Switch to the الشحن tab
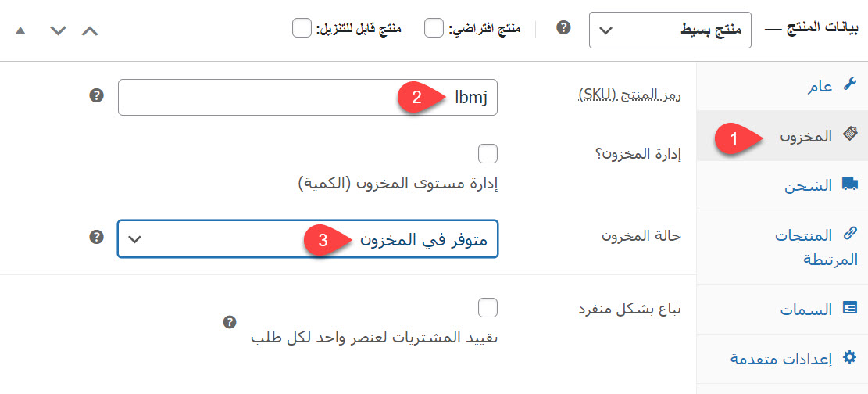868x394 pixels. coord(808,186)
